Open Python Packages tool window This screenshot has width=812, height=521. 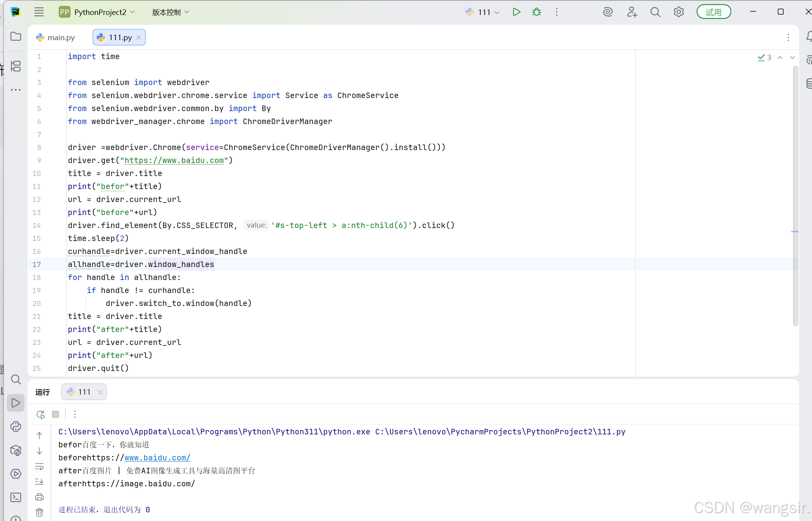point(16,450)
